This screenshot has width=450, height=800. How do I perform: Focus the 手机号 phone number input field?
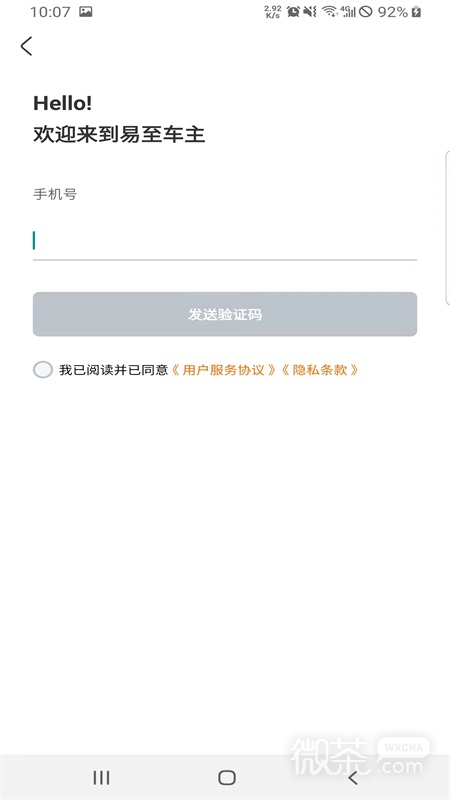[224, 241]
